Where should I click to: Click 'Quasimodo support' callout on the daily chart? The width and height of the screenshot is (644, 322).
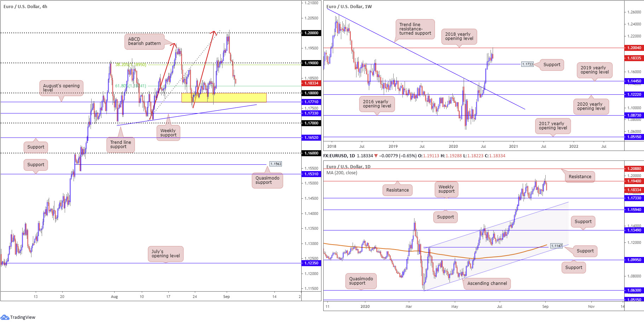[361, 281]
